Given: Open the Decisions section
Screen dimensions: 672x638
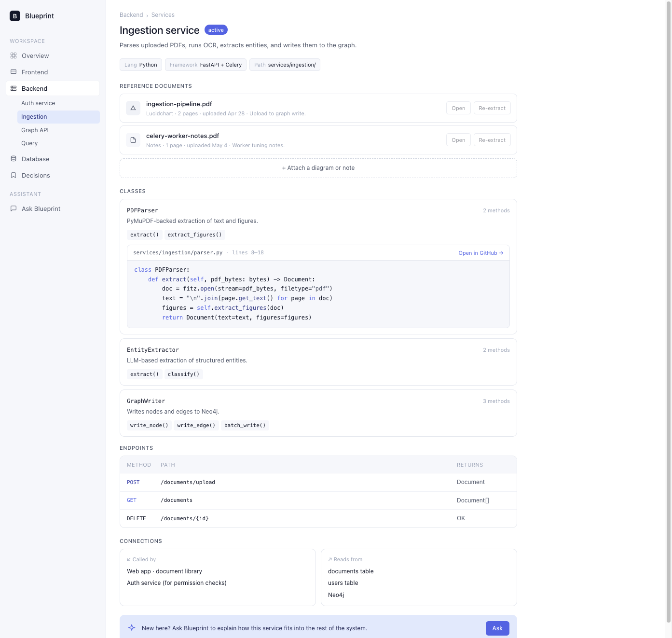Looking at the screenshot, I should coord(53,175).
